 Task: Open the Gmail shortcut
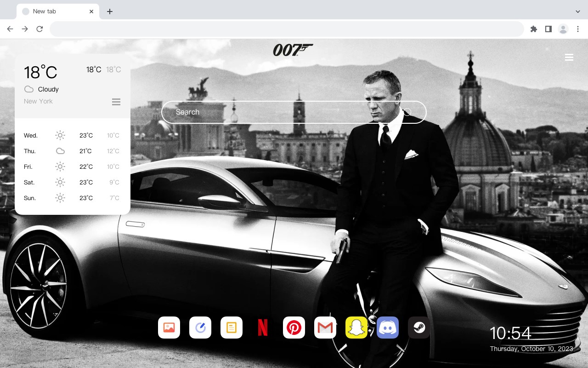tap(325, 328)
